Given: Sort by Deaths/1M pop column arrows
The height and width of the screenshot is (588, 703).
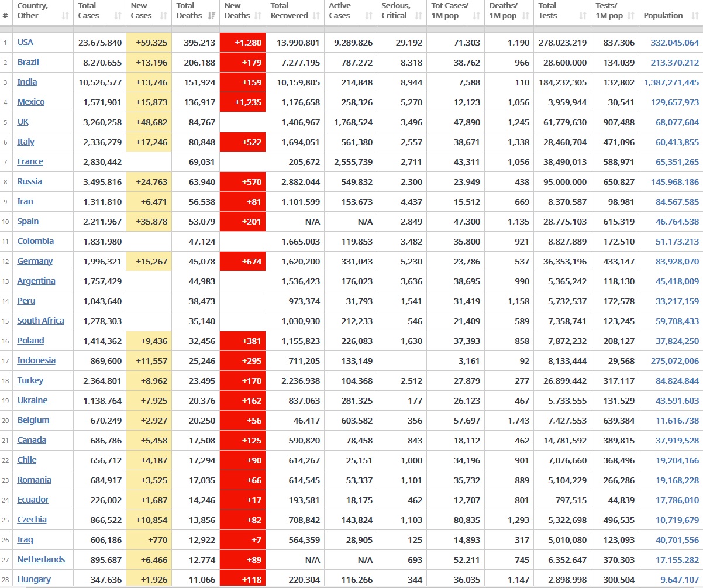Looking at the screenshot, I should tap(526, 16).
